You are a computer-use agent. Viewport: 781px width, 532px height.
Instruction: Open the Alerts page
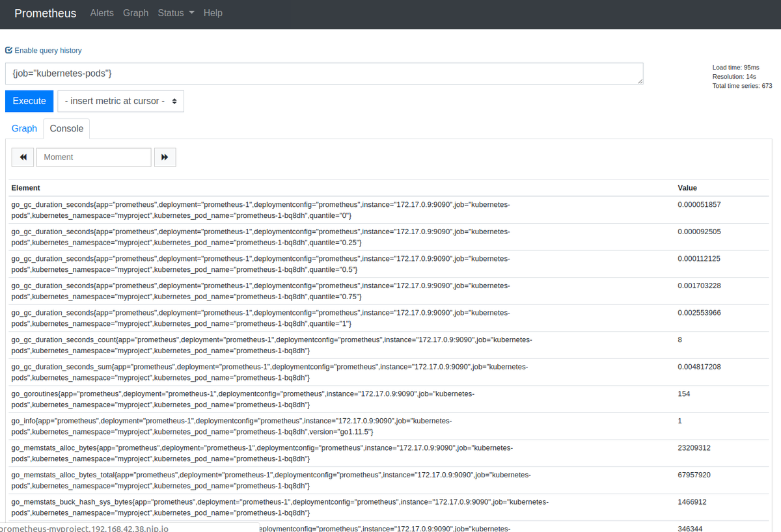[102, 13]
